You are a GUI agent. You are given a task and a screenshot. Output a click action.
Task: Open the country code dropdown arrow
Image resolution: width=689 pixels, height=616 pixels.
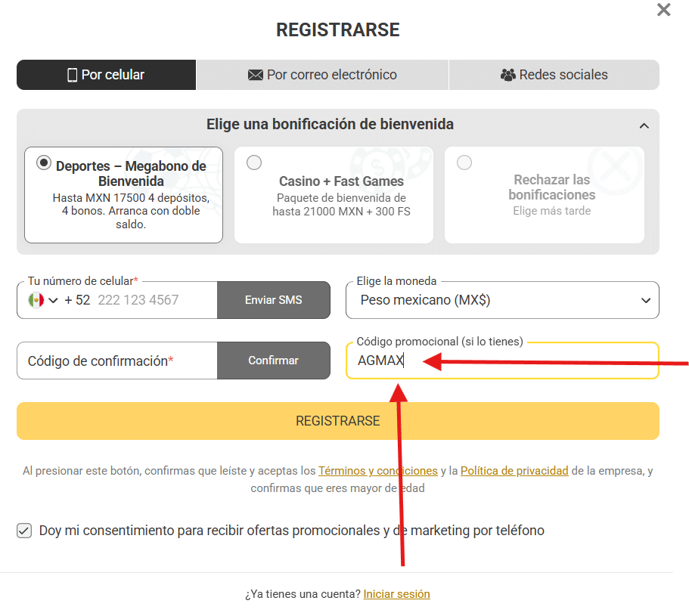point(53,300)
